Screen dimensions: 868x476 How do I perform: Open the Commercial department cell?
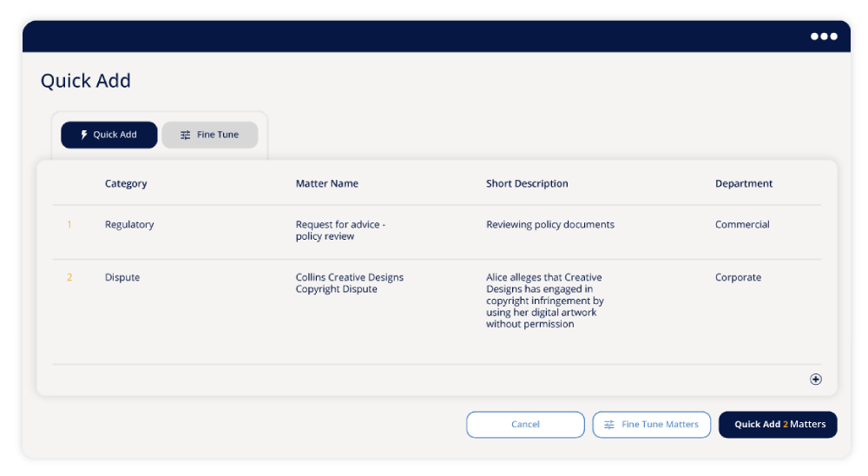point(742,225)
